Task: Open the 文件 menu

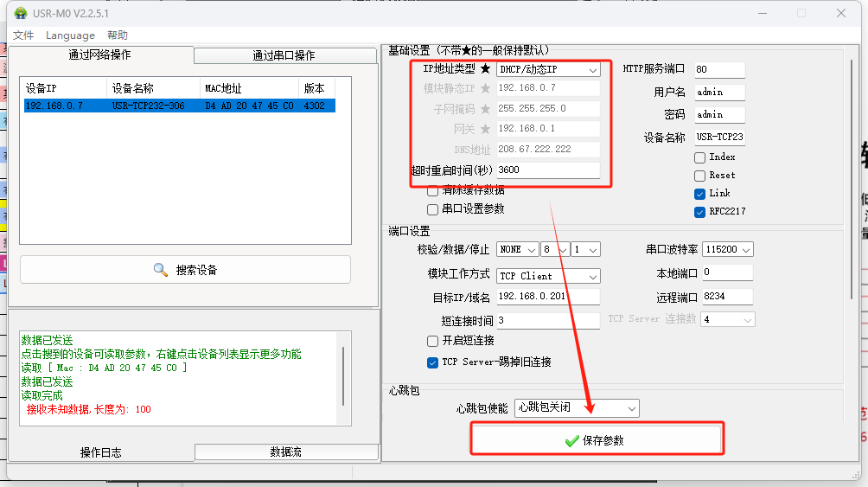Action: click(x=23, y=35)
